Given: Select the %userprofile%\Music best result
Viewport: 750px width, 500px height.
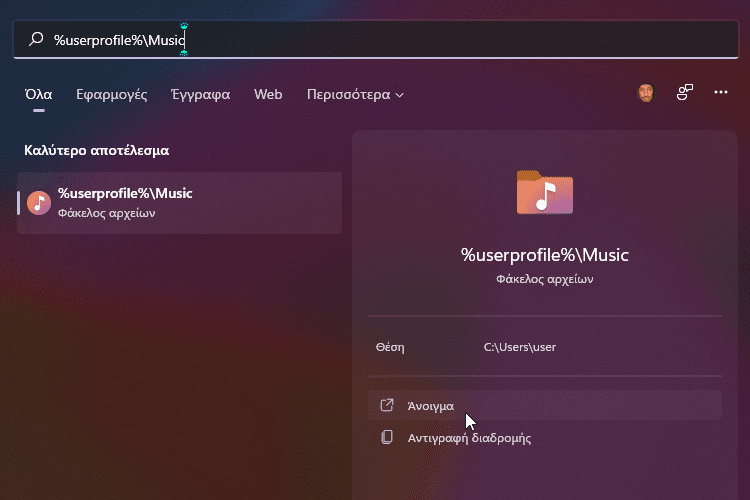Looking at the screenshot, I should pos(179,203).
